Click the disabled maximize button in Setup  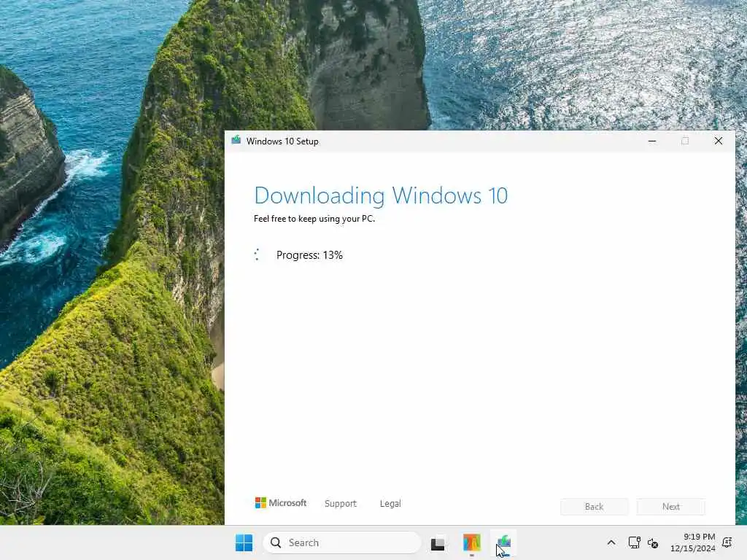pos(685,141)
